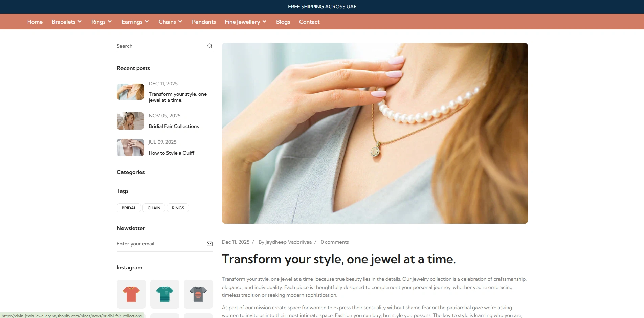The image size is (644, 318).
Task: Submit newsletter email via envelope icon
Action: point(209,244)
